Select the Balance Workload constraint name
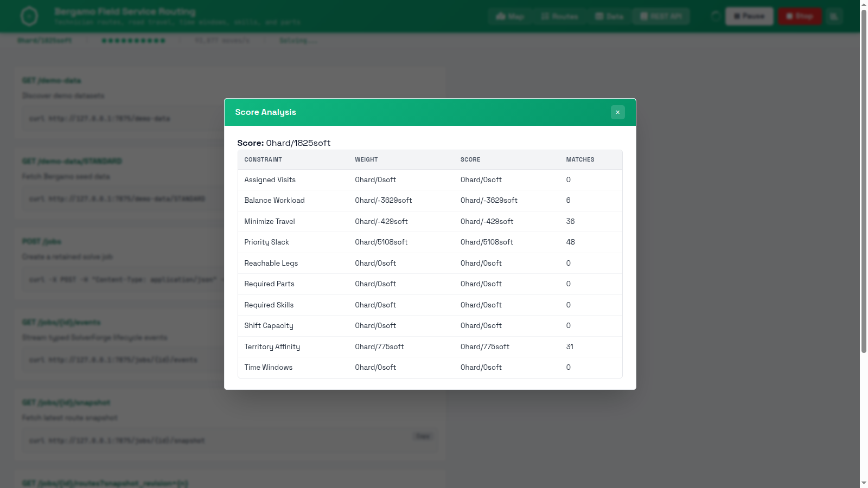This screenshot has width=868, height=488. (x=275, y=201)
